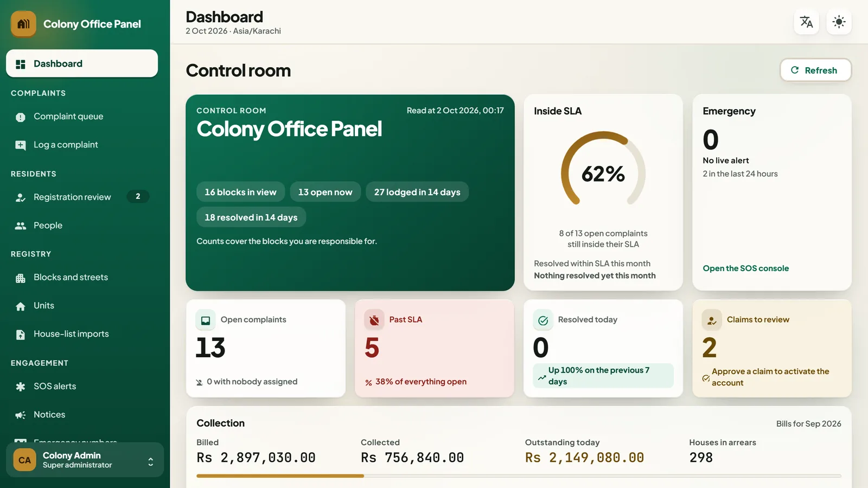Screen dimensions: 868x488
Task: Click the Houses in arrears value 298
Action: [701, 458]
